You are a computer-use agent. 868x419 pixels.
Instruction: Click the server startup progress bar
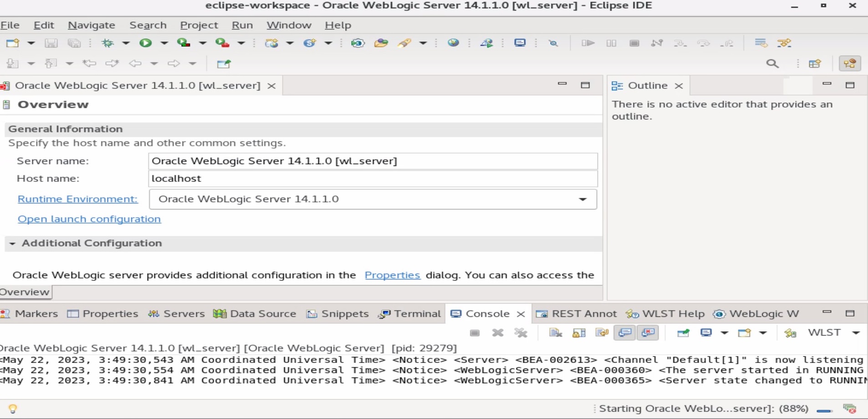coord(824,410)
